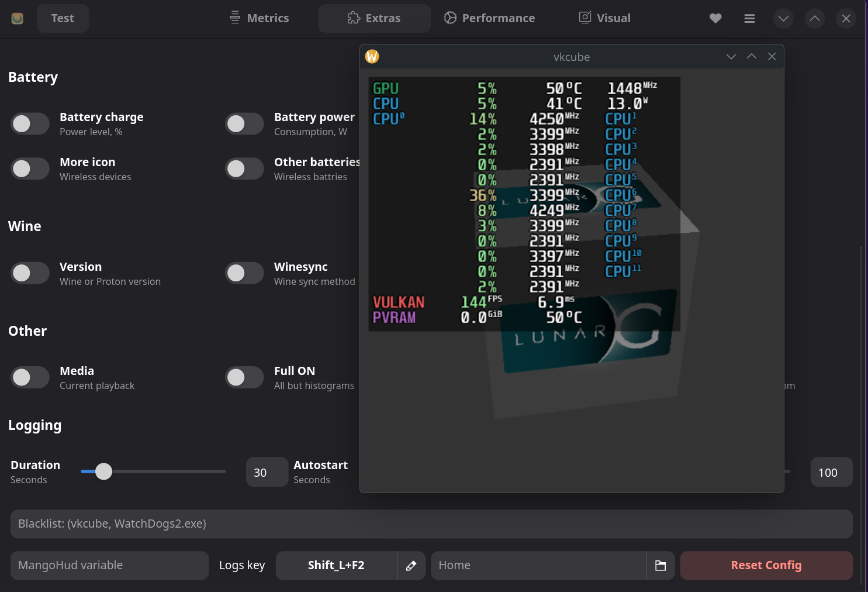Image resolution: width=868 pixels, height=592 pixels.
Task: Turn on the Full ON switch
Action: click(244, 377)
